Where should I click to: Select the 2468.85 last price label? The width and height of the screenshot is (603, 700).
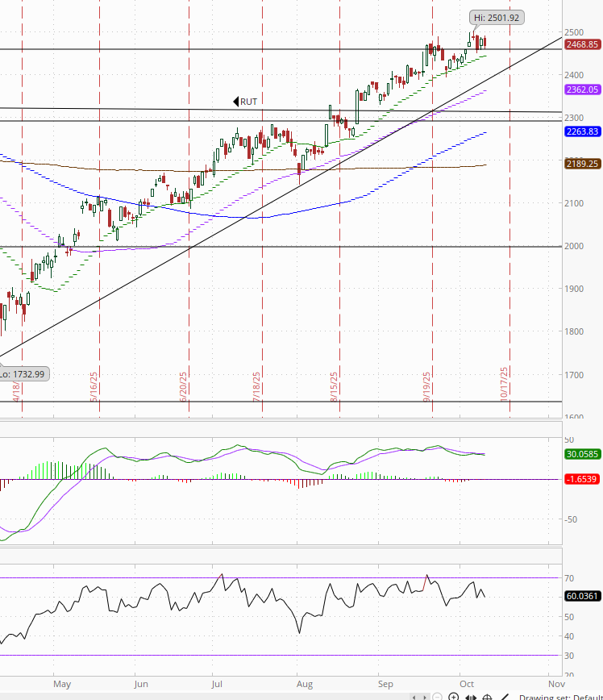pos(582,44)
